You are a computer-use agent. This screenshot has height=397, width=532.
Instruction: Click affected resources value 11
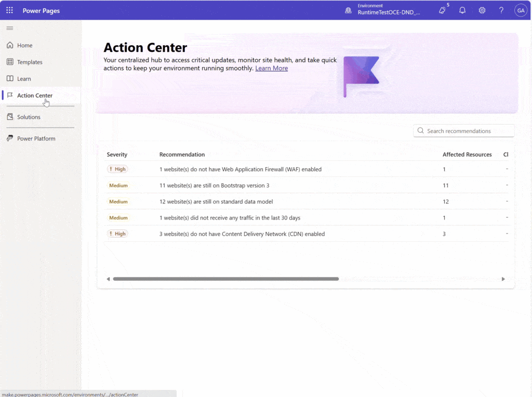coord(445,185)
